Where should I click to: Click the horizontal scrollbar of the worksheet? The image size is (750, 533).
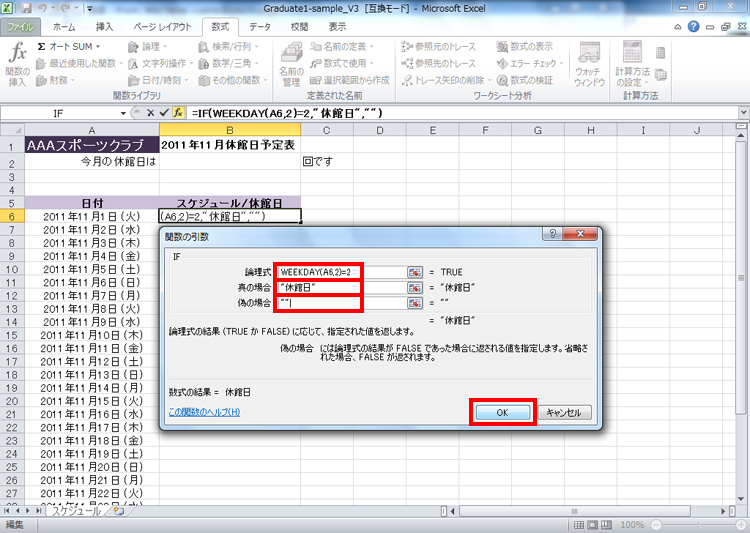[575, 511]
